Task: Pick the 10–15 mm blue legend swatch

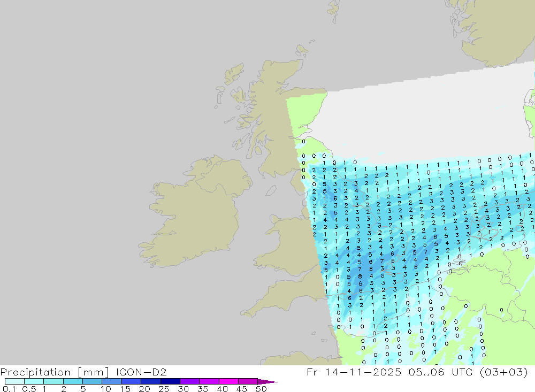Action: pyautogui.click(x=112, y=381)
